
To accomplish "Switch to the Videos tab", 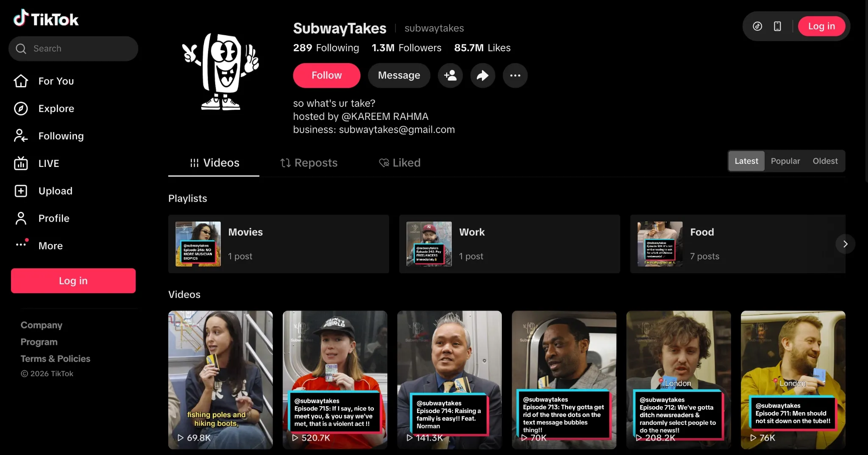I will point(214,163).
